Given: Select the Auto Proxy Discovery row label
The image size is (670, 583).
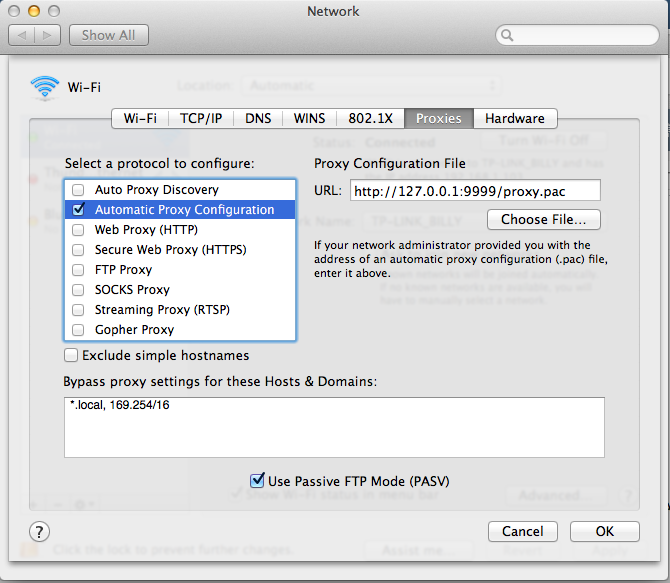Looking at the screenshot, I should (156, 189).
